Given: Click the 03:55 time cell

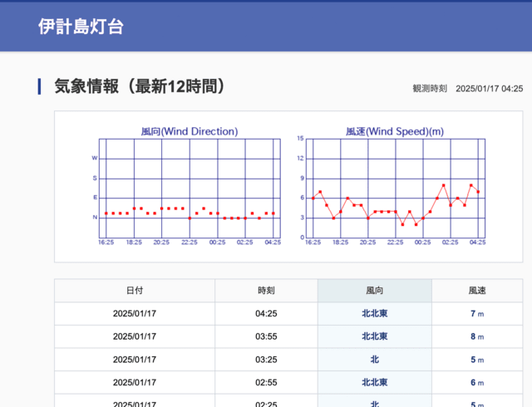Looking at the screenshot, I should click(266, 336).
